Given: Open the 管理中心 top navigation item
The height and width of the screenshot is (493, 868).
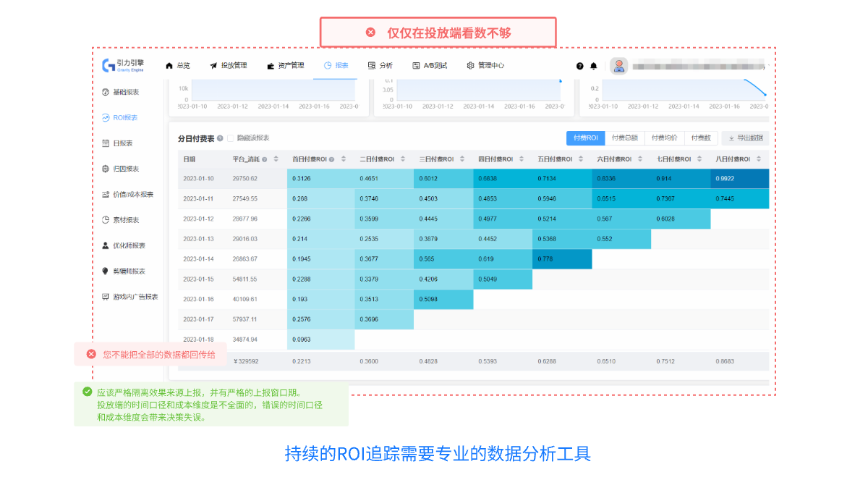Looking at the screenshot, I should pyautogui.click(x=485, y=66).
